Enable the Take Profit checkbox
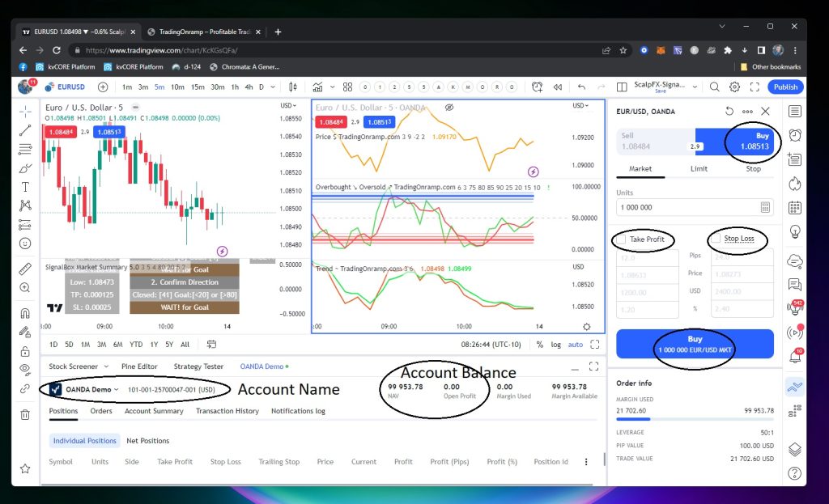Image resolution: width=829 pixels, height=504 pixels. point(621,239)
